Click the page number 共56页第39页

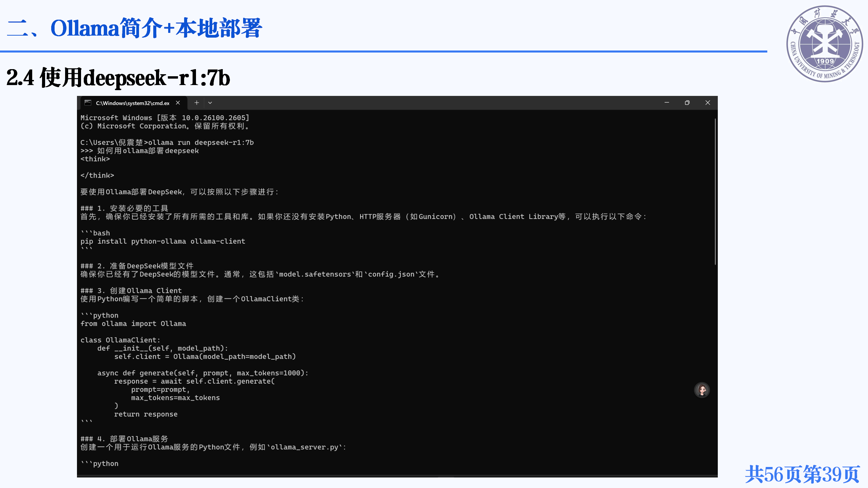[802, 474]
